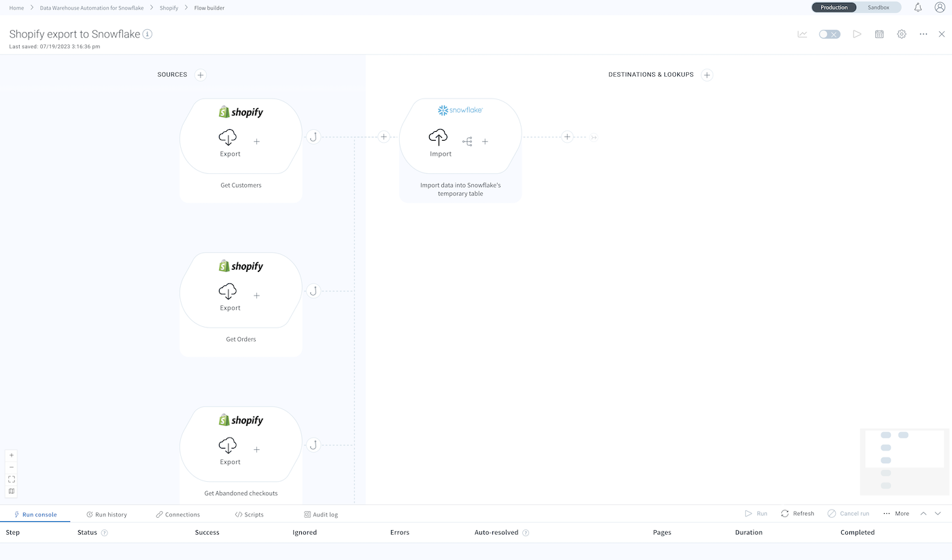This screenshot has width=952, height=560.
Task: Open the flow analytics chart icon
Action: (x=802, y=34)
